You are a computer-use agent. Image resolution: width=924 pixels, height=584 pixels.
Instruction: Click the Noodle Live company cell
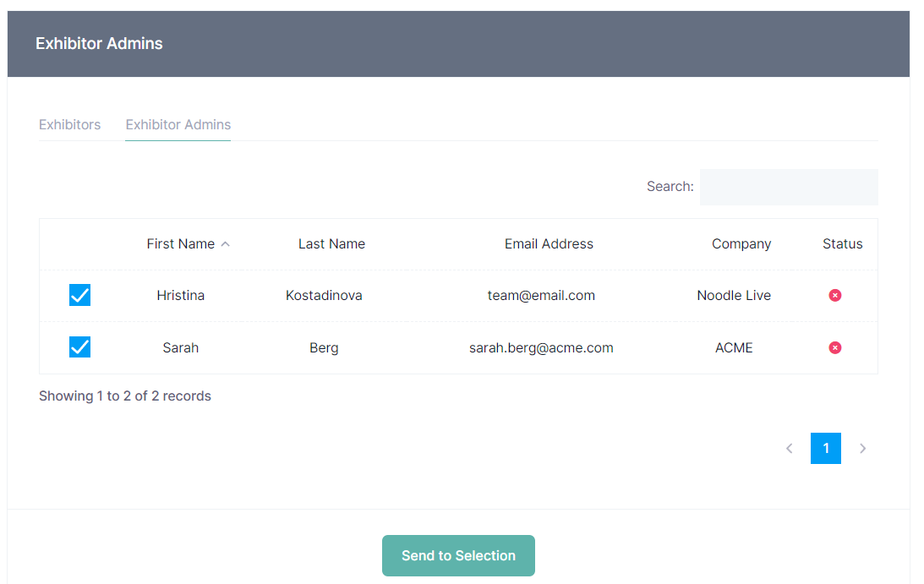pos(733,296)
